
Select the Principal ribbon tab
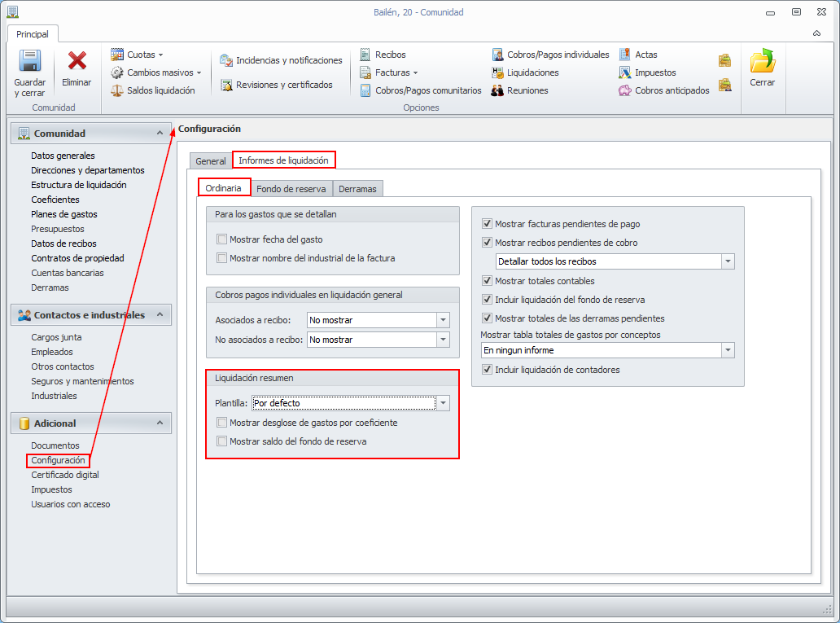[32, 33]
